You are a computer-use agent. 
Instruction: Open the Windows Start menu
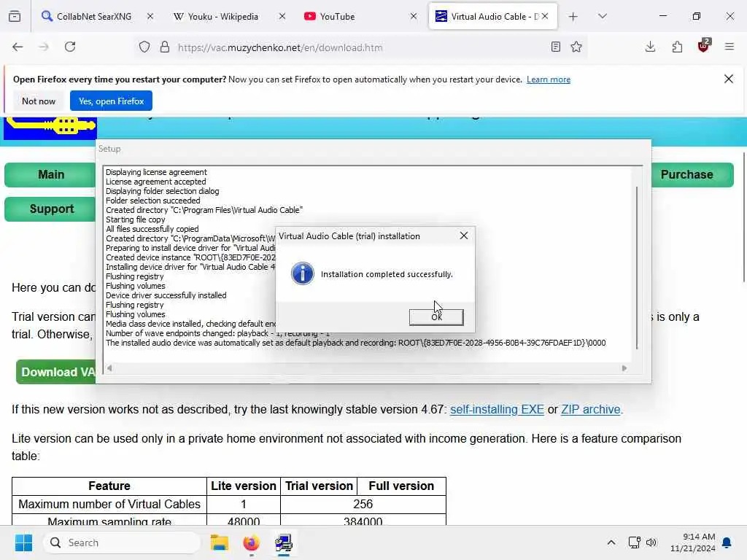pos(23,542)
